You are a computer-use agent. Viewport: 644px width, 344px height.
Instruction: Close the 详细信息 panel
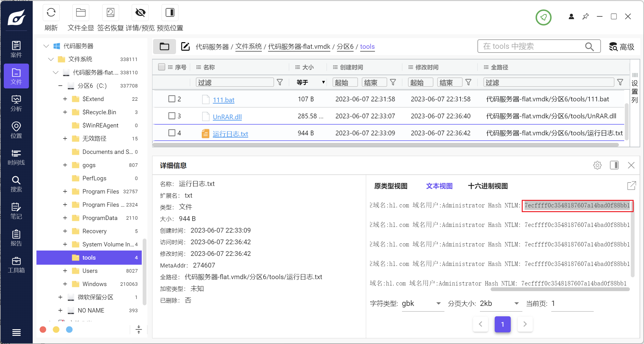[631, 165]
